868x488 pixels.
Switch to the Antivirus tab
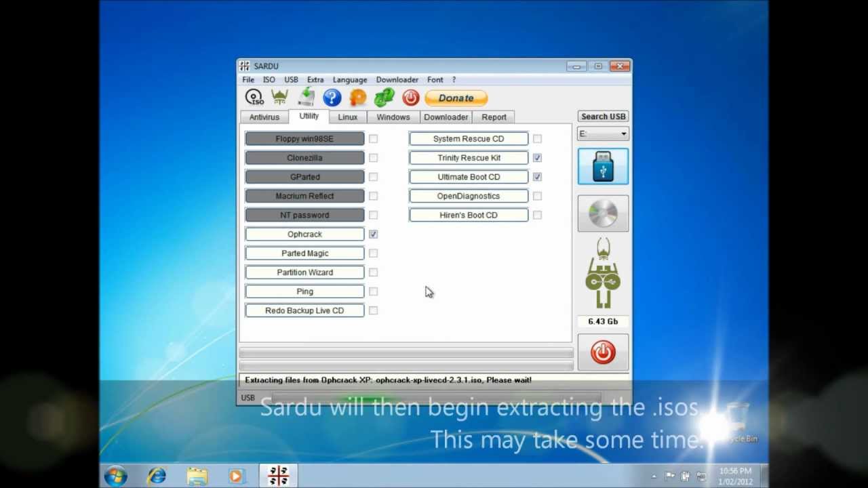264,117
